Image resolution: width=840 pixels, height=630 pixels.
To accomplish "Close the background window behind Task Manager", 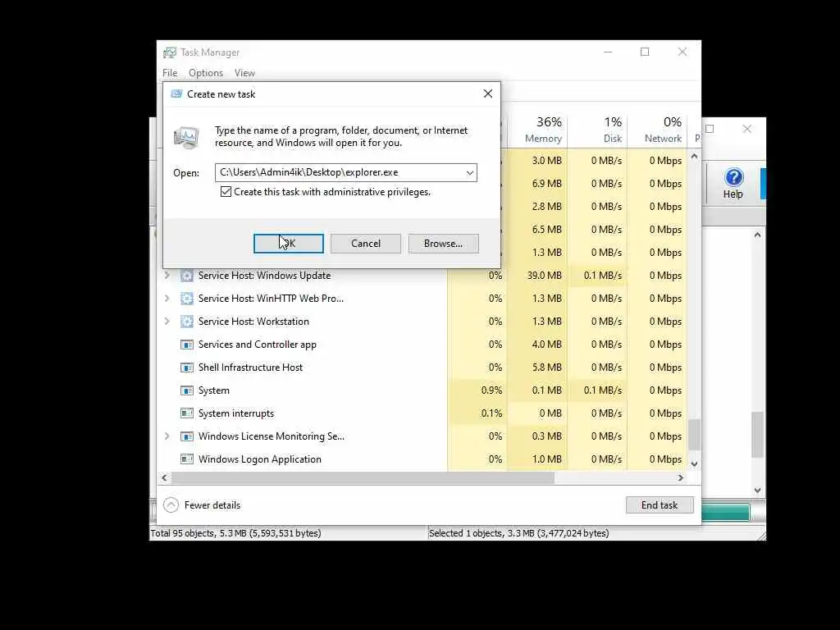I will 746,129.
